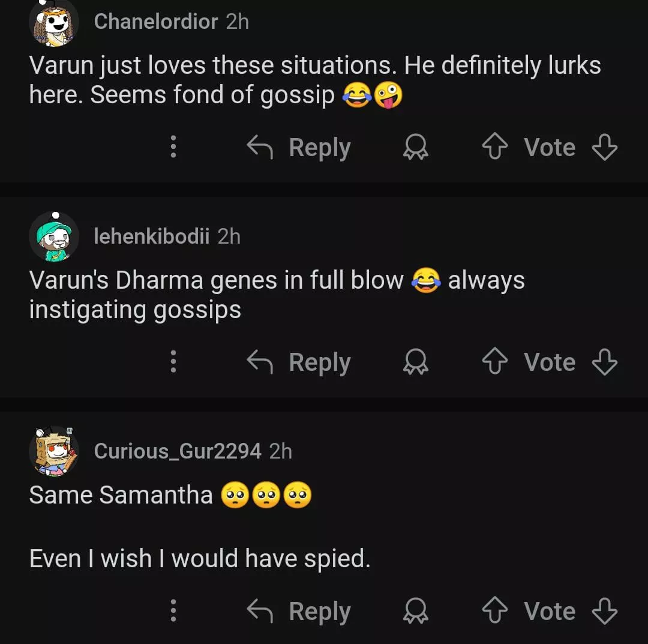Viewport: 648px width, 644px height.
Task: Downvote Curious_Gur2294's comment
Action: [604, 612]
